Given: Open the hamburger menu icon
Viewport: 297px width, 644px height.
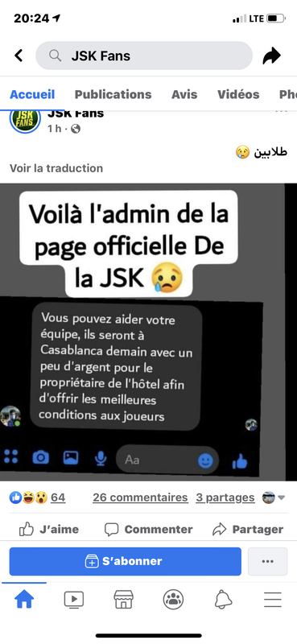Looking at the screenshot, I should (x=273, y=600).
